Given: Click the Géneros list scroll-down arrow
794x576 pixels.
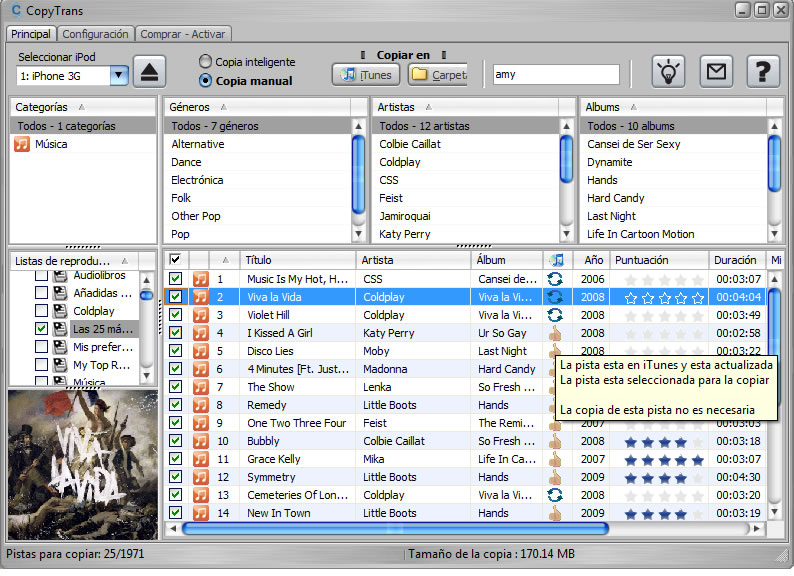Looking at the screenshot, I should tap(359, 234).
